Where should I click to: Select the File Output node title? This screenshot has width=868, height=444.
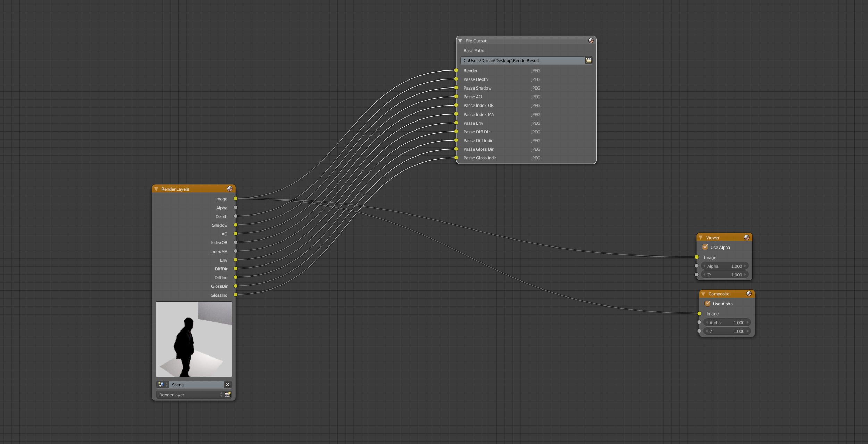point(476,41)
